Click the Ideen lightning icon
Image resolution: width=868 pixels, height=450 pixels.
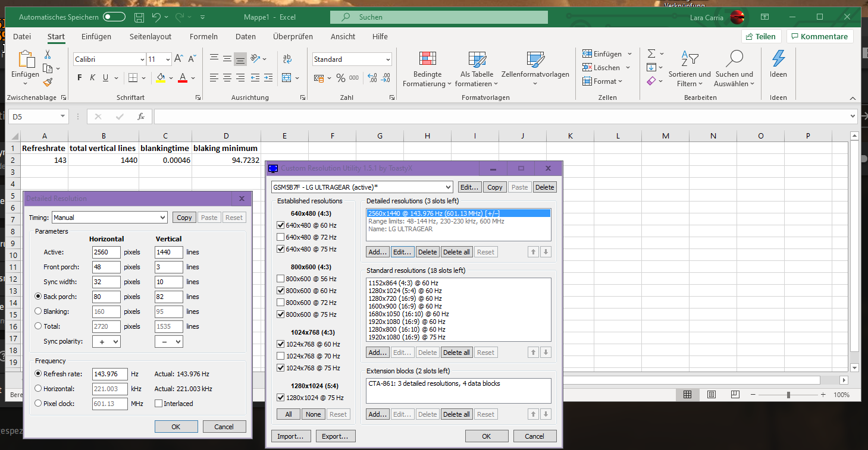pos(778,64)
